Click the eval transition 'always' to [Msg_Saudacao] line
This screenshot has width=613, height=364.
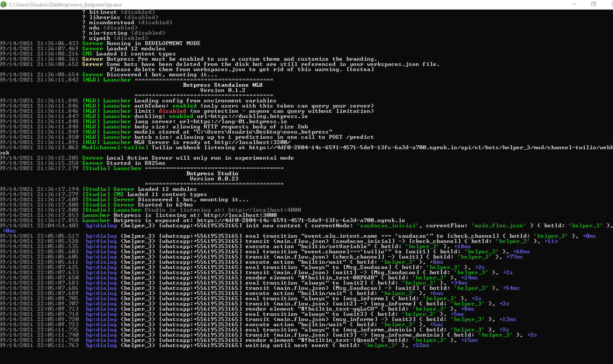[242, 267]
